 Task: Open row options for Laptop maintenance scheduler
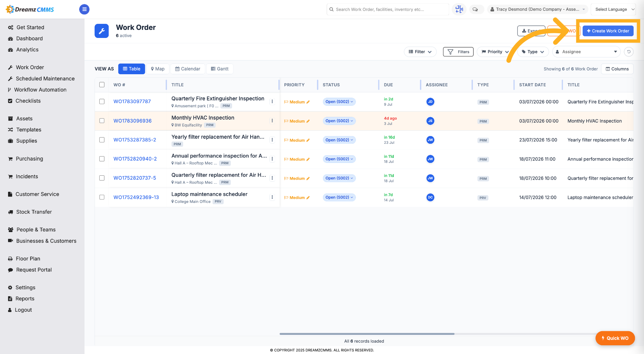(272, 197)
